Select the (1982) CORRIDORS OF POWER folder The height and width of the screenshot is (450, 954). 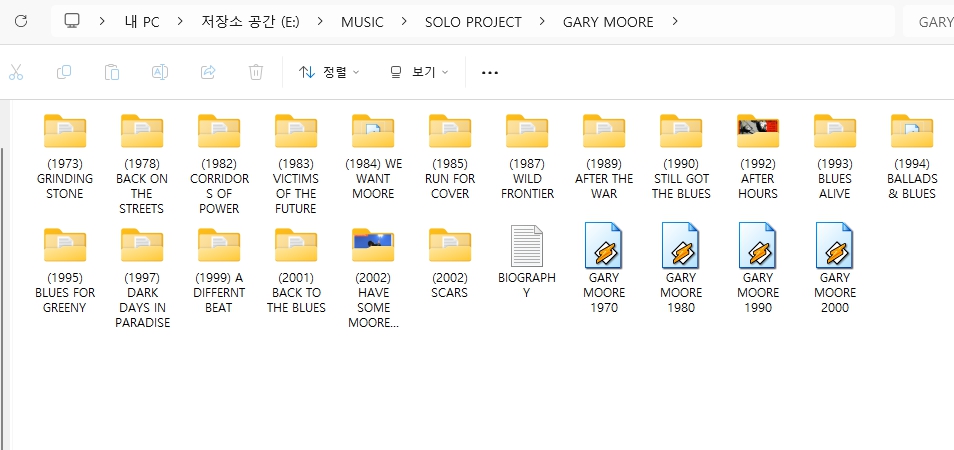(x=219, y=164)
